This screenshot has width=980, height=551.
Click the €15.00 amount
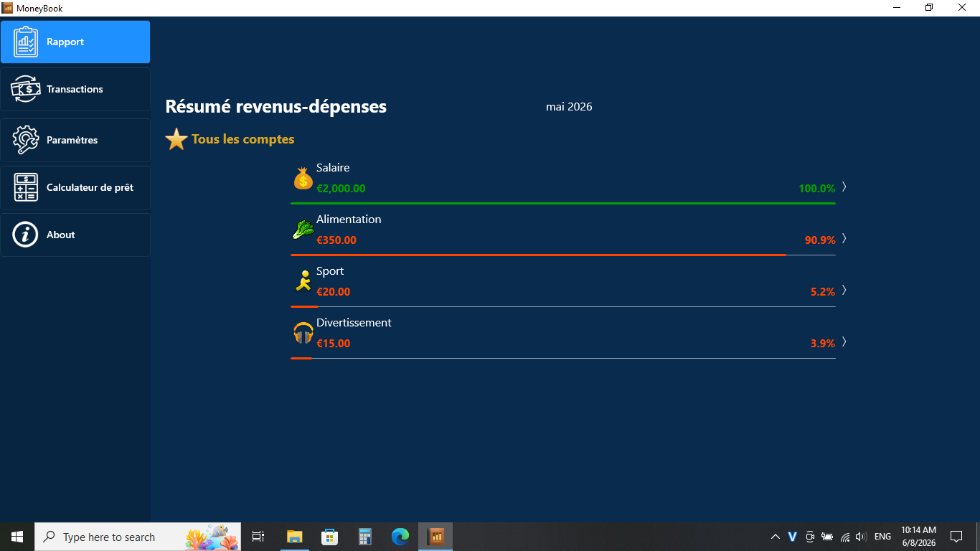334,344
